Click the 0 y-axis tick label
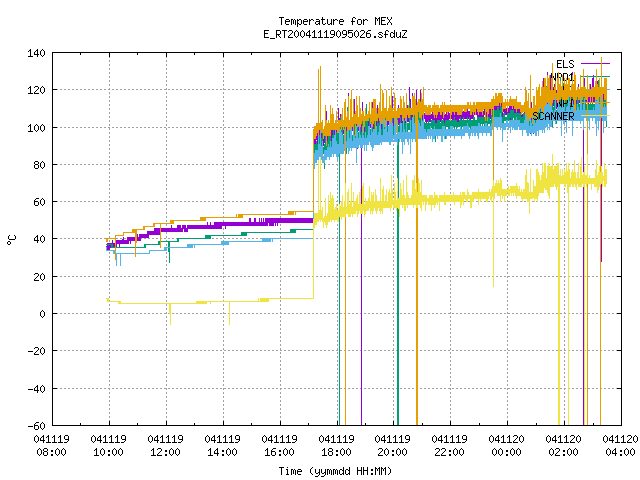This screenshot has height=480, width=640. click(42, 314)
